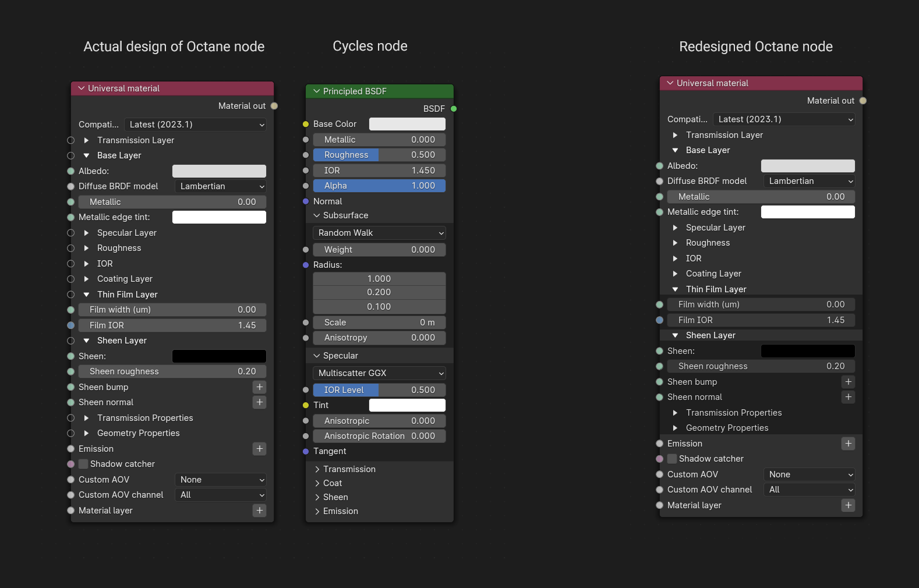Click the Radius 0.200 value field

tap(380, 292)
